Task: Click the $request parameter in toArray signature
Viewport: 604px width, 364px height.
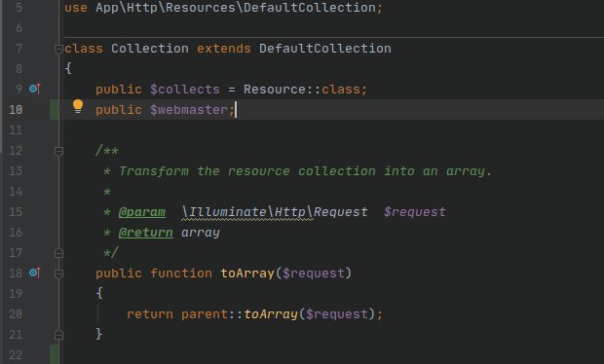Action: (x=313, y=273)
